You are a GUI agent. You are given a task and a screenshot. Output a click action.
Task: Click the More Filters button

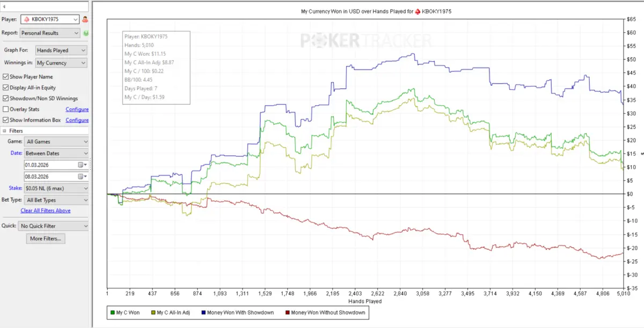click(x=46, y=238)
